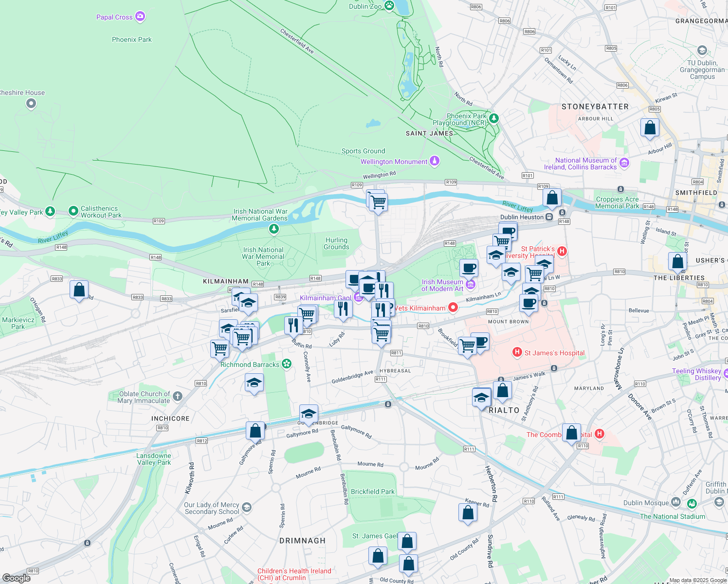Screen dimensions: 728x584
Task: Select the Calisthenics Workout Park green pin
Action: tap(73, 211)
